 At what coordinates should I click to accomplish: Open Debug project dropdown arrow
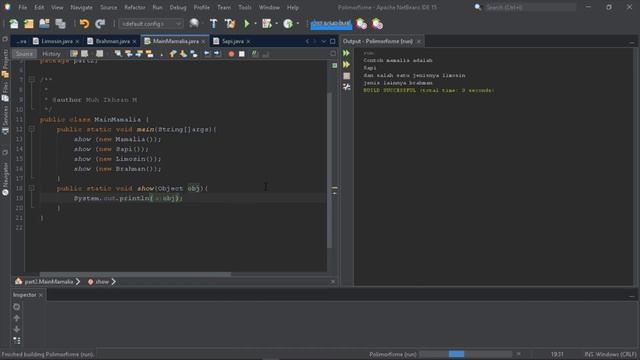(x=277, y=24)
